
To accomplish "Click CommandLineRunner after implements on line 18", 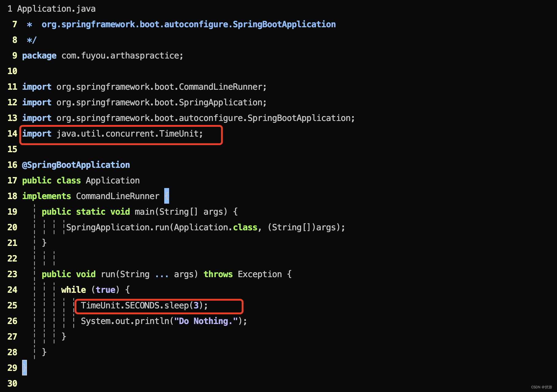I will pos(118,196).
